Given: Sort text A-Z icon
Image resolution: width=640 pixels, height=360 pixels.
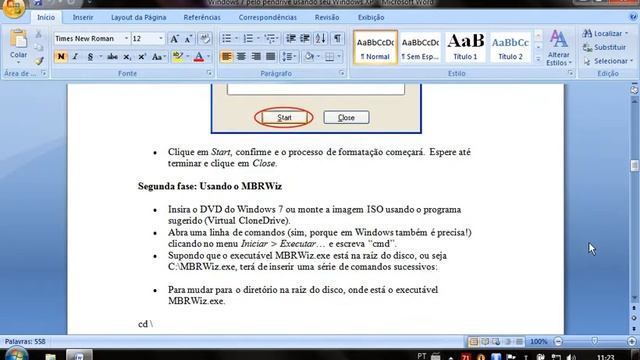Looking at the screenshot, I should (320, 39).
